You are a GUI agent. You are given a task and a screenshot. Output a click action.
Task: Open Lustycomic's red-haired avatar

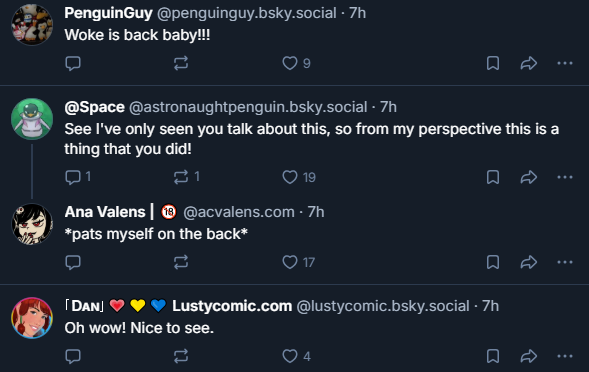[32, 318]
